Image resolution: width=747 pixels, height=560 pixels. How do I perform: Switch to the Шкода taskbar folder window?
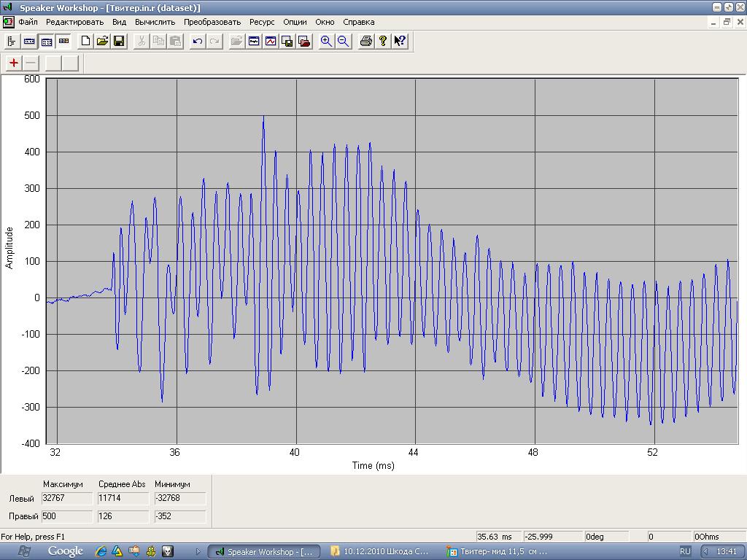click(x=380, y=551)
